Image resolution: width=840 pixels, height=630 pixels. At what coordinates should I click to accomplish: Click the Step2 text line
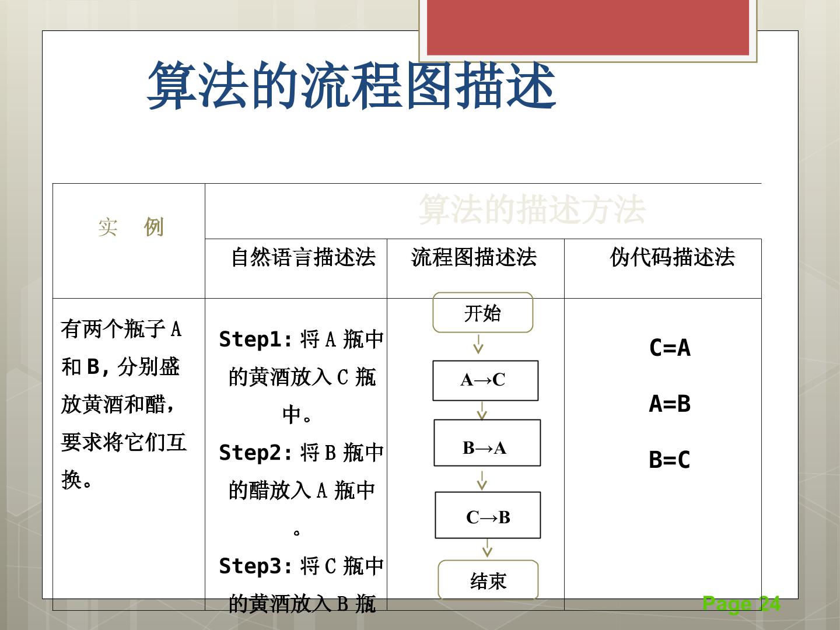301,452
